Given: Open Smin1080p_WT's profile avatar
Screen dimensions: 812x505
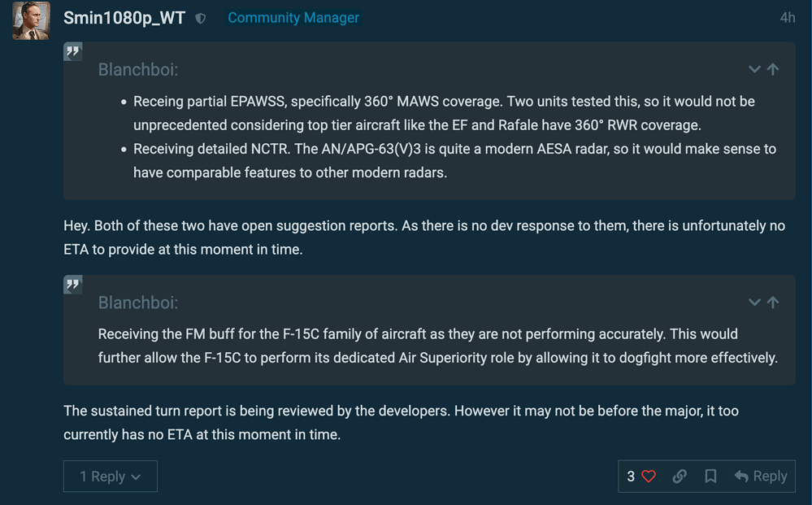Looking at the screenshot, I should [x=31, y=20].
